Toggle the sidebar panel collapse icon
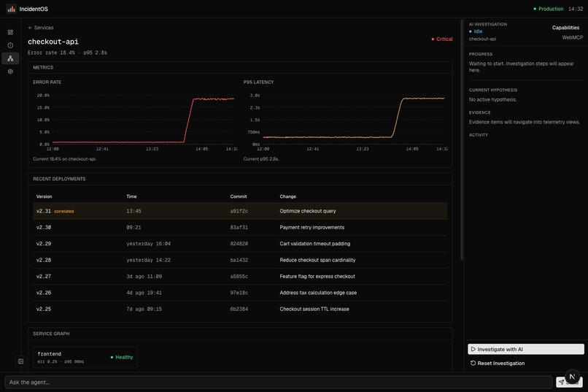588x392 pixels. pos(21,361)
